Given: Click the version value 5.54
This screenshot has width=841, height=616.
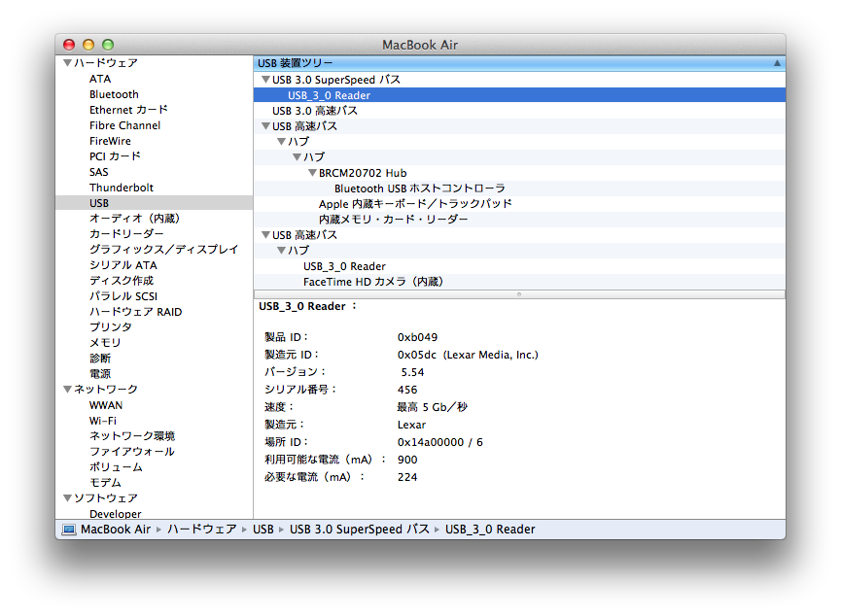Looking at the screenshot, I should [412, 372].
